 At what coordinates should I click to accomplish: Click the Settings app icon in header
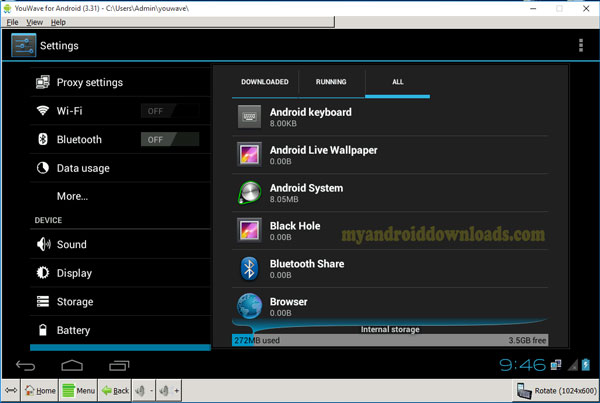pyautogui.click(x=24, y=45)
